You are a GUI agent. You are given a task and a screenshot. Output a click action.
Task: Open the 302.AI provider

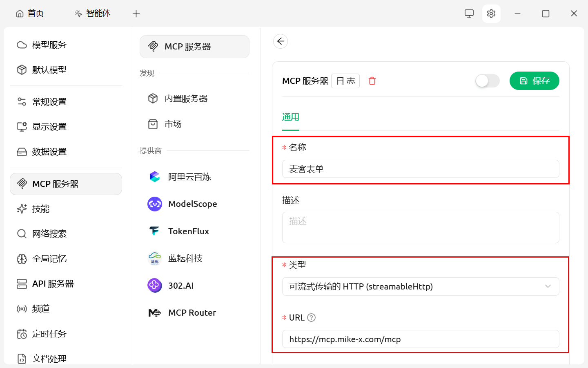pos(180,285)
